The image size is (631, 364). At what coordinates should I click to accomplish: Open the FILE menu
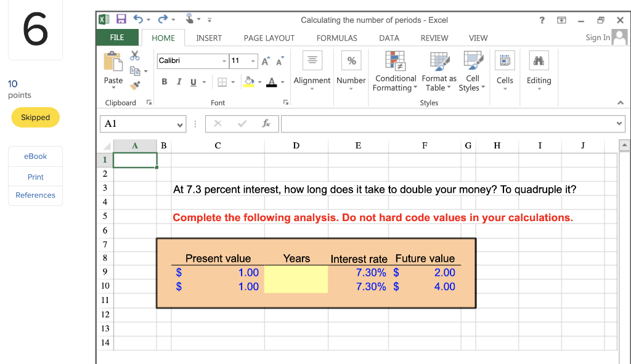click(x=116, y=38)
